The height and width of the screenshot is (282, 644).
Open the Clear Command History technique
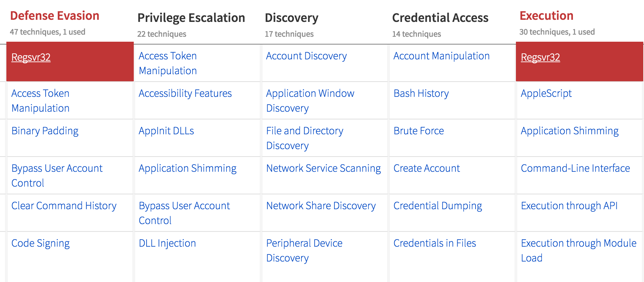[64, 206]
